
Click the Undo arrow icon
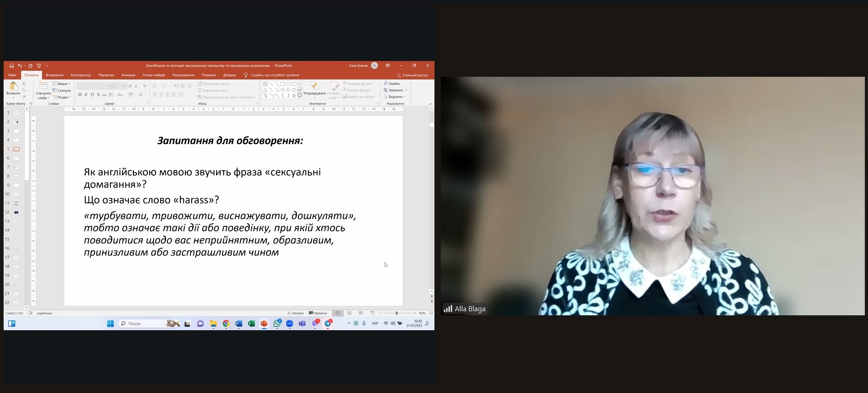coord(19,66)
